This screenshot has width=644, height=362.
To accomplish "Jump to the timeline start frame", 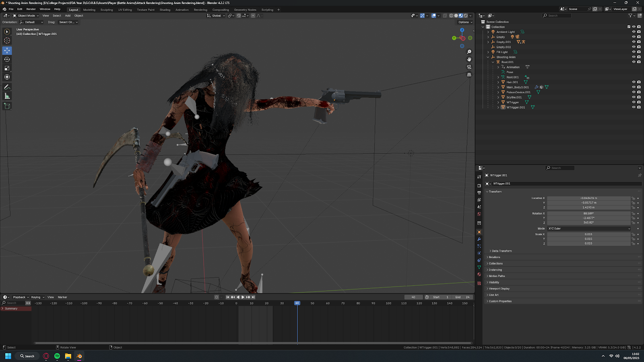I will [x=228, y=297].
